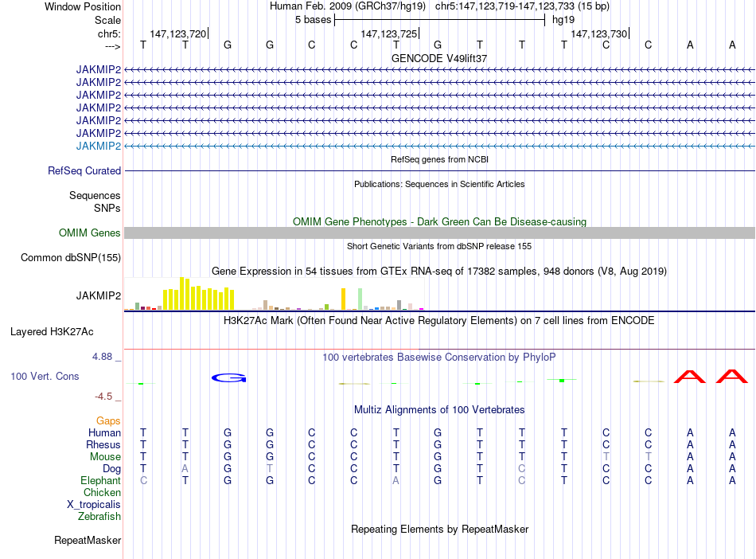The height and width of the screenshot is (559, 756).
Task: Click the blue G conservation logo letter
Action: coord(229,377)
